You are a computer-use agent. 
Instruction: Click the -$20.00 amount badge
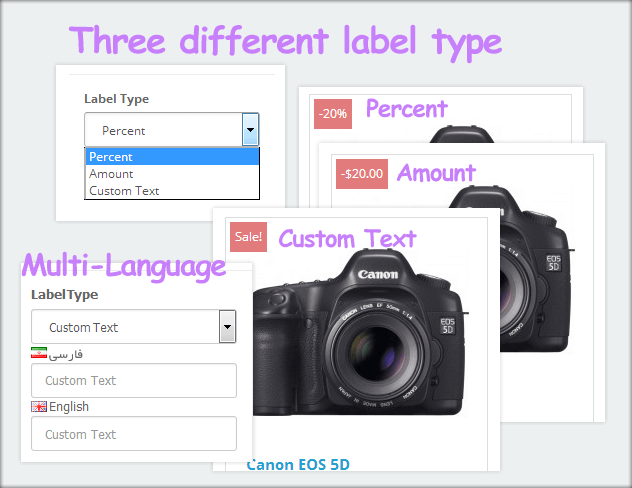pyautogui.click(x=361, y=174)
